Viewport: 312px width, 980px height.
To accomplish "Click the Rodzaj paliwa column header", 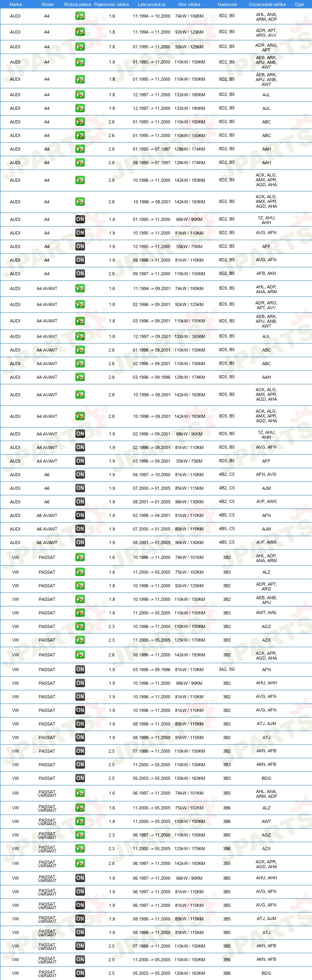I will 77,4.
